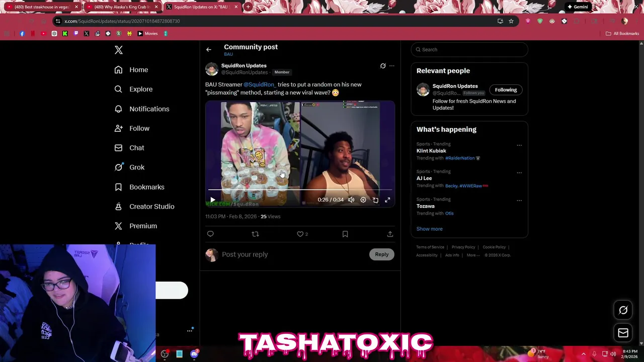Viewport: 644px width, 362px height.
Task: Click the X Search box
Action: (x=469, y=49)
